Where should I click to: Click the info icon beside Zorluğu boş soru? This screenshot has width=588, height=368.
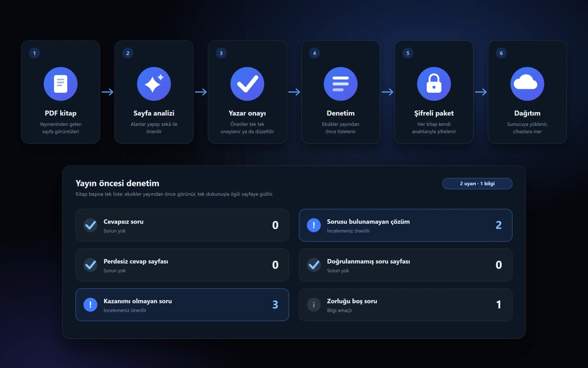coord(314,305)
